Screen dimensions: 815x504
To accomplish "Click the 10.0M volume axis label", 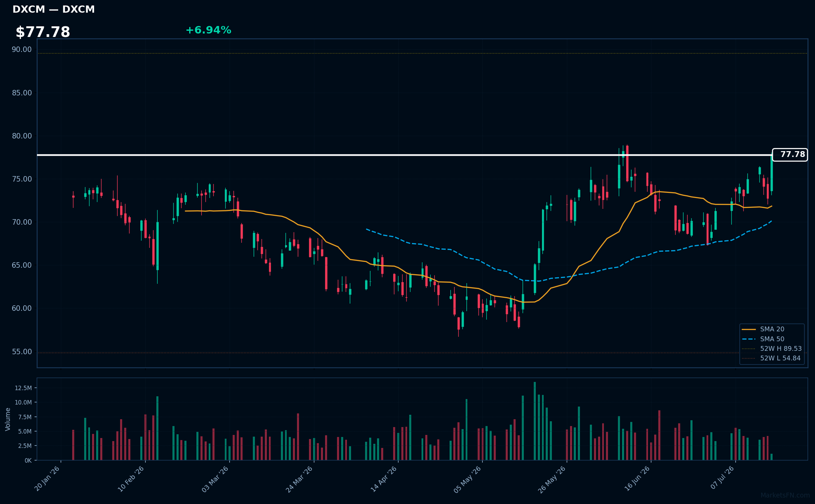I will coord(23,402).
